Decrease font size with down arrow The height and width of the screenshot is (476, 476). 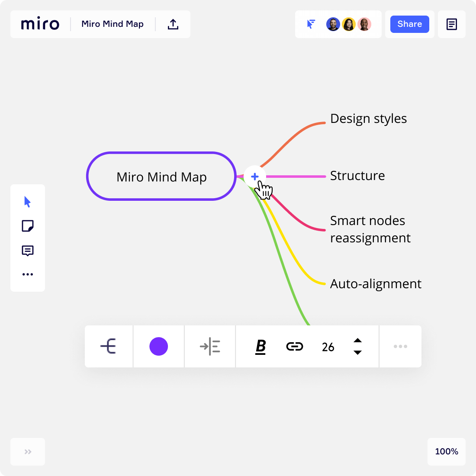(357, 352)
